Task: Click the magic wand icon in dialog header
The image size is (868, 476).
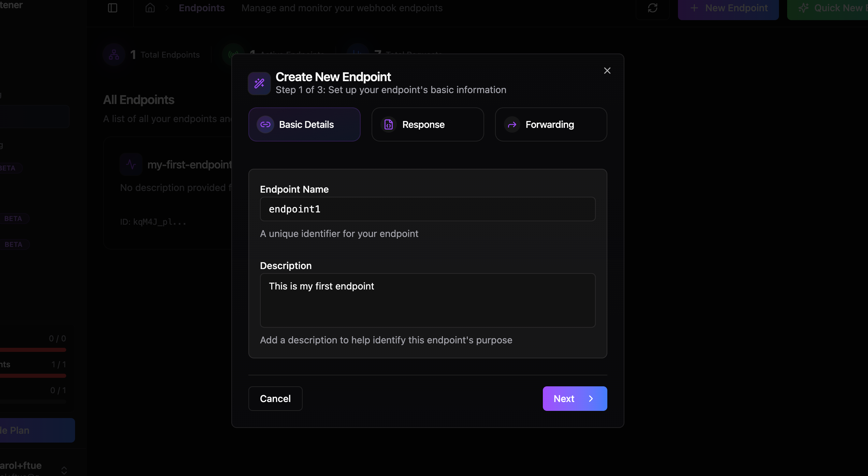Action: tap(259, 83)
